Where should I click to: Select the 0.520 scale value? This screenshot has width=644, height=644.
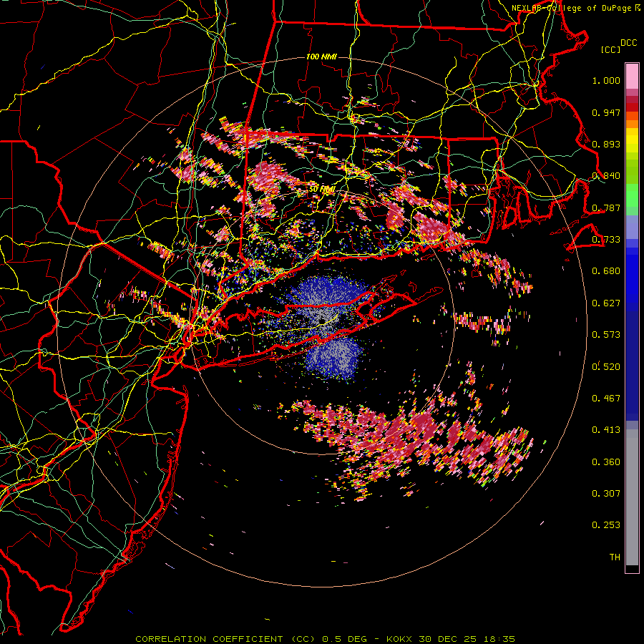606,366
